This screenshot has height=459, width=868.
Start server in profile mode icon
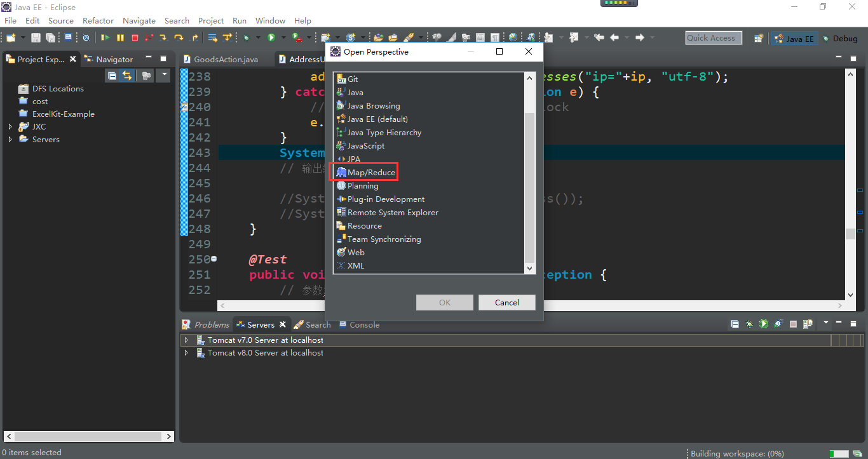coord(778,324)
